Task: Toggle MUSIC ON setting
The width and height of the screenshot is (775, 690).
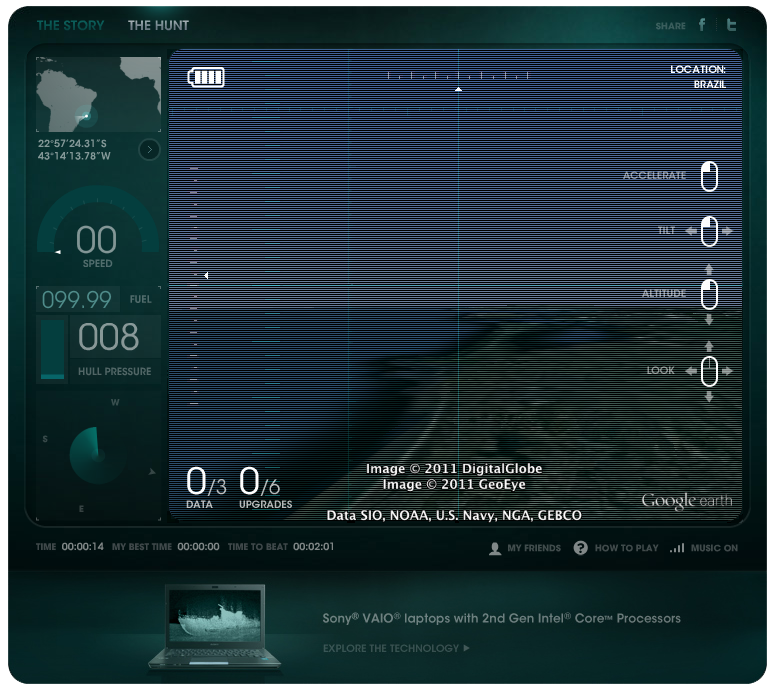Action: pos(714,548)
